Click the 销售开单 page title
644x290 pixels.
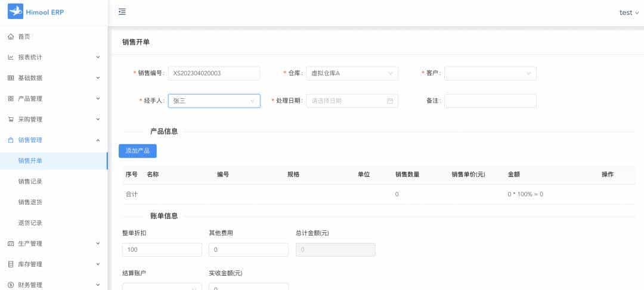click(x=136, y=42)
